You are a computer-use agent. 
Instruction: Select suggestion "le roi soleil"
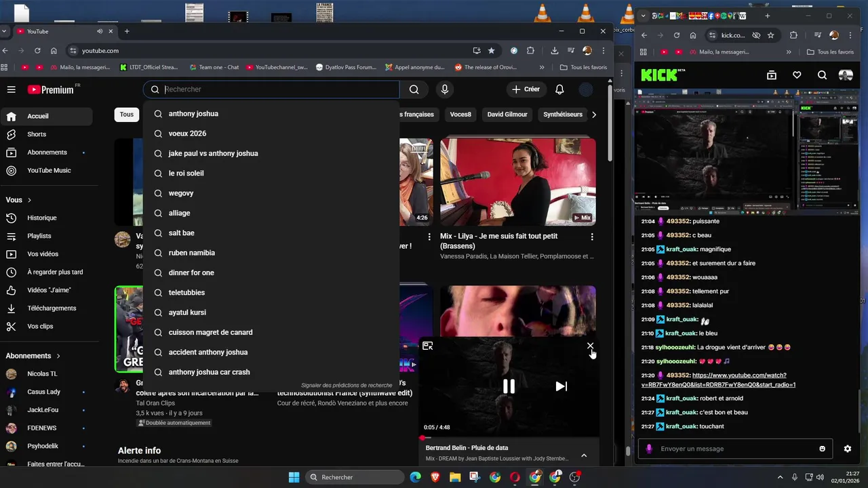(271, 174)
